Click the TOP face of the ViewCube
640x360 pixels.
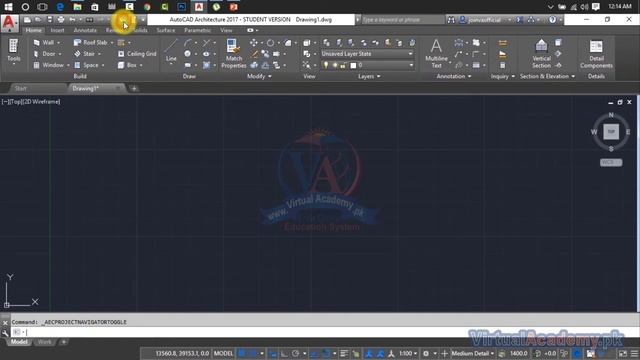[611, 132]
